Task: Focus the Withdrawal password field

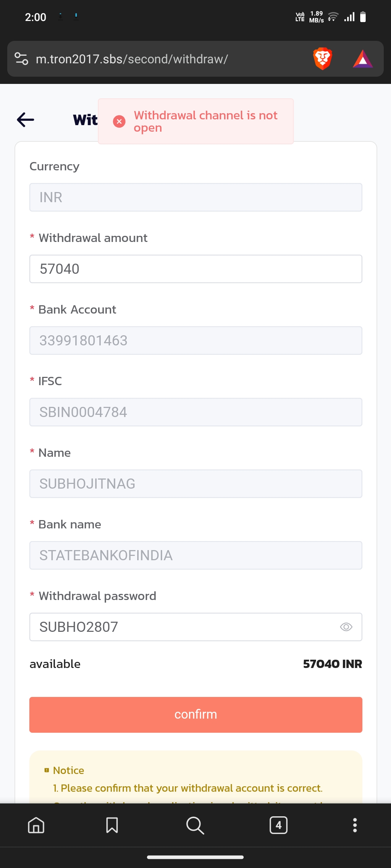Action: 181,627
